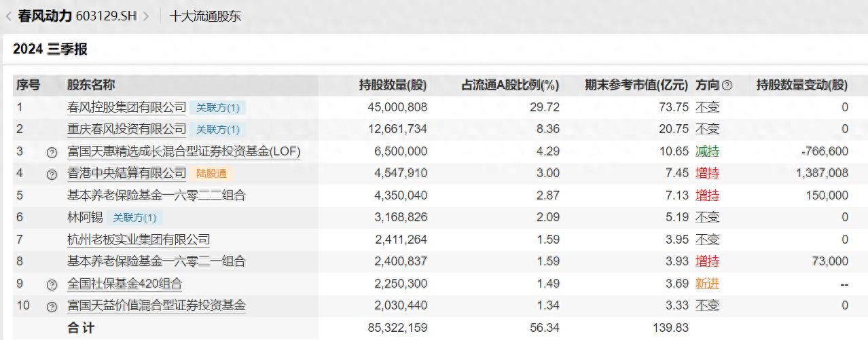
Task: Click stock name 春风动力 603129.SH
Action: pos(77,16)
